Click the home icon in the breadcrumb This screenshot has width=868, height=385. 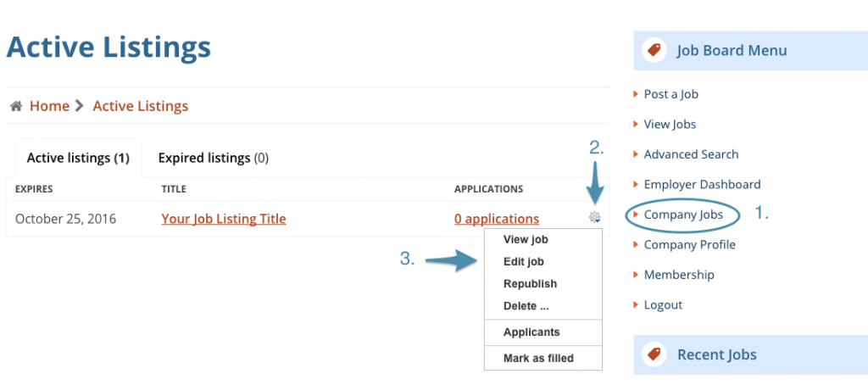pyautogui.click(x=15, y=106)
